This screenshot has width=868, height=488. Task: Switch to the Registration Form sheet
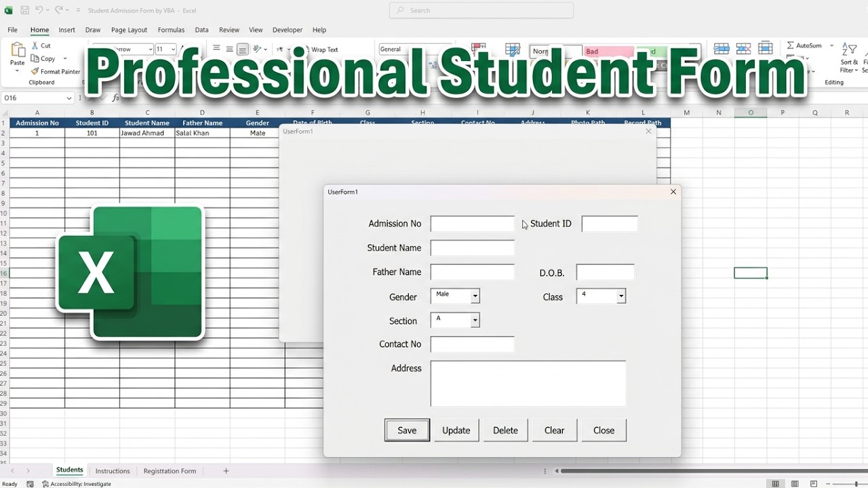coord(170,471)
